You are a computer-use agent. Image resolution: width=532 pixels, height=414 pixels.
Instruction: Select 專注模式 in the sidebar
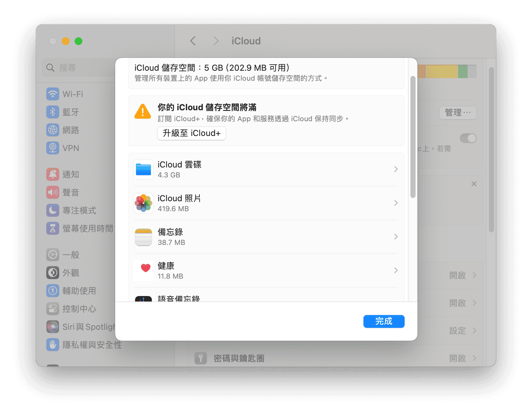pos(79,210)
